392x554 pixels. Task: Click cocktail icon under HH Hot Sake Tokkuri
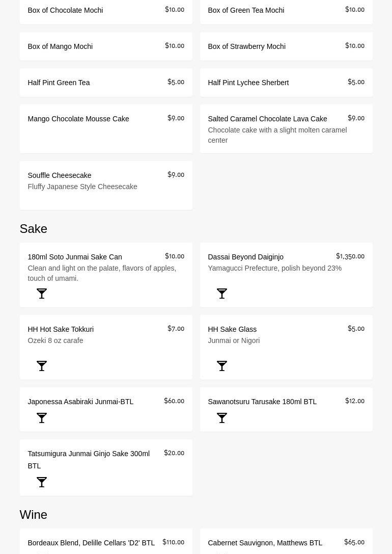click(x=42, y=366)
